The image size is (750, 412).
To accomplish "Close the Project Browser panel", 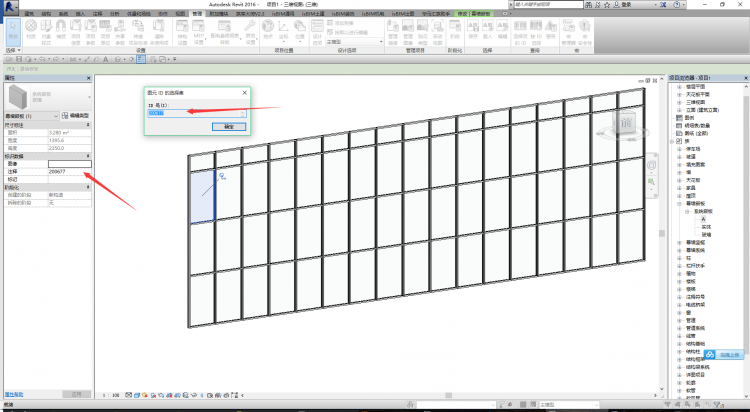I will point(746,78).
